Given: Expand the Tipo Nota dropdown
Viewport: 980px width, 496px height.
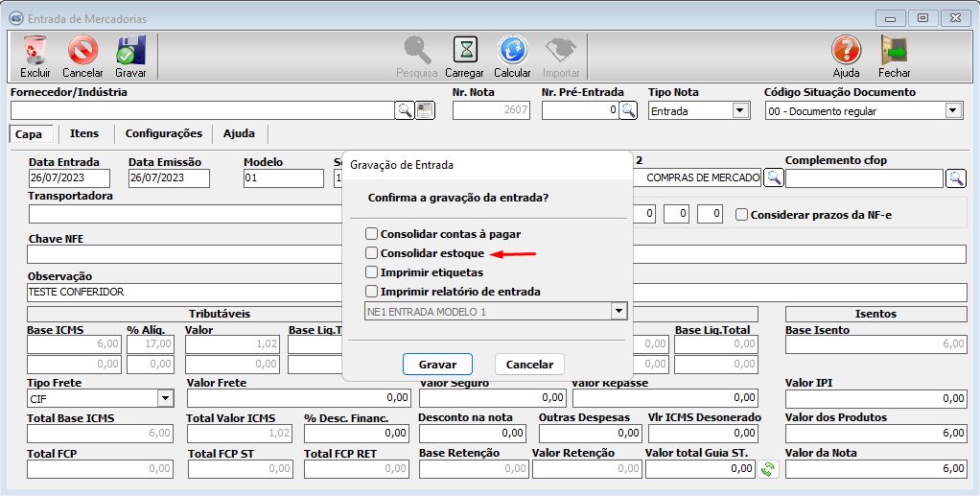Looking at the screenshot, I should tap(739, 110).
